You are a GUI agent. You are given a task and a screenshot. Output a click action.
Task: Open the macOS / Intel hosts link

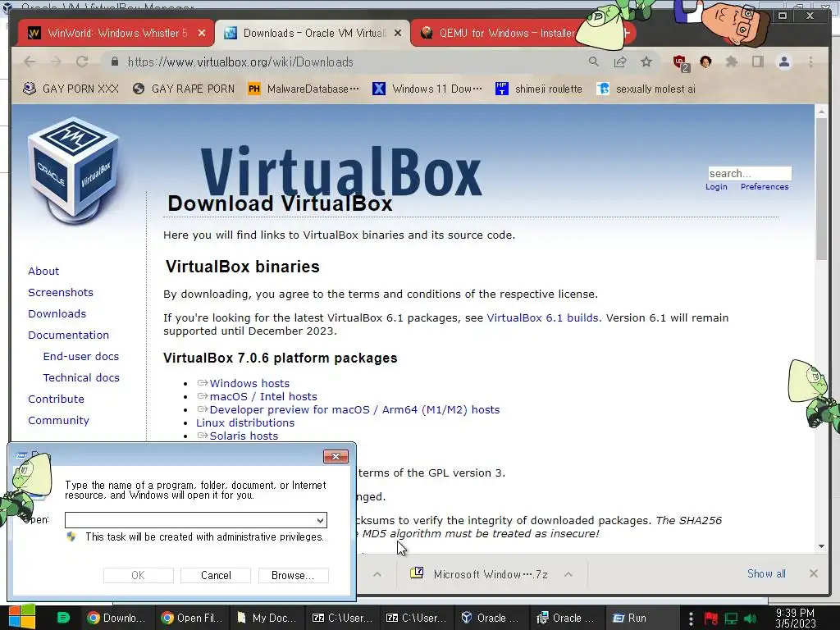[263, 396]
